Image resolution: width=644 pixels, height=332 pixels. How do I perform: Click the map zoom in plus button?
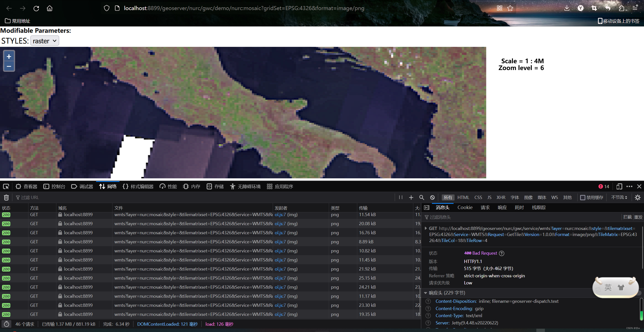[9, 56]
